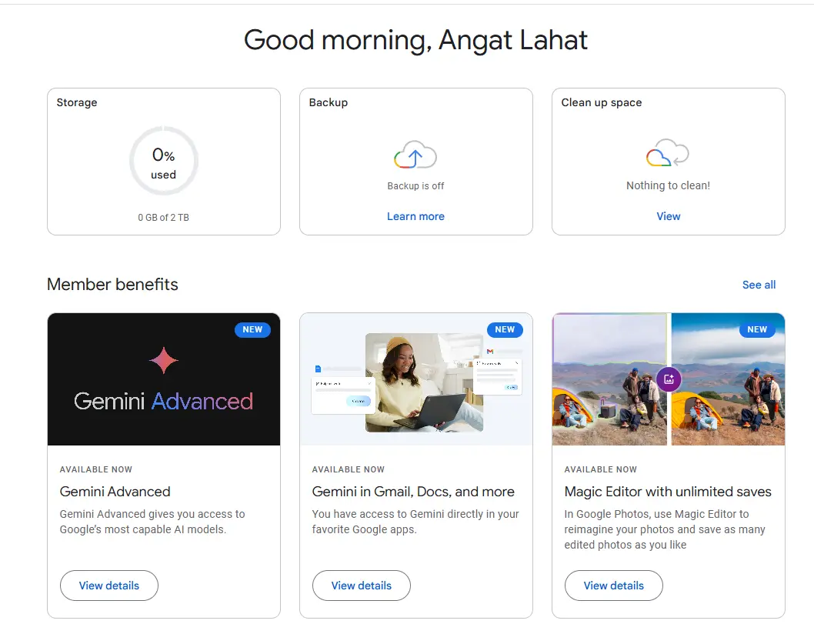The width and height of the screenshot is (814, 644).
Task: Click the Backup cloud upload icon
Action: [415, 155]
